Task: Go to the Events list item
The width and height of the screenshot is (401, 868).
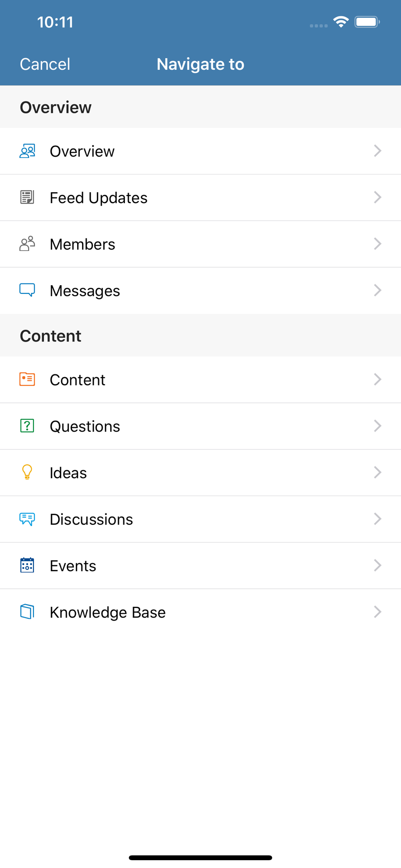Action: click(x=73, y=566)
